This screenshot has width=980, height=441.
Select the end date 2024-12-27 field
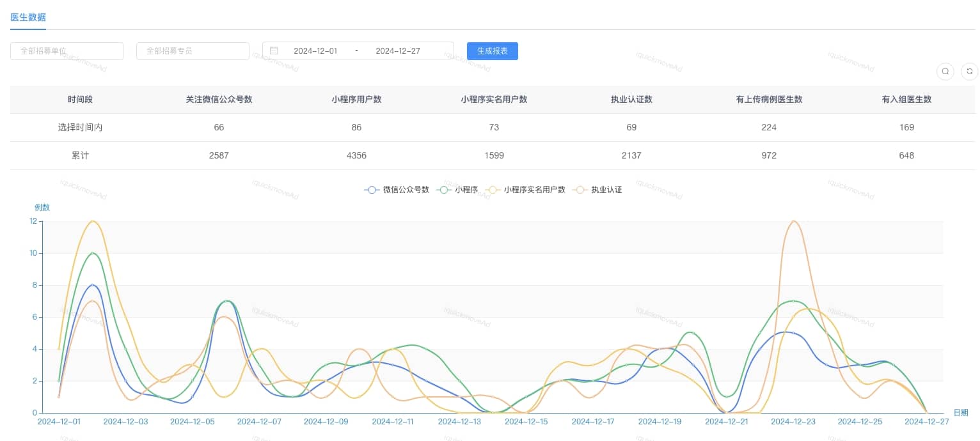pos(398,51)
